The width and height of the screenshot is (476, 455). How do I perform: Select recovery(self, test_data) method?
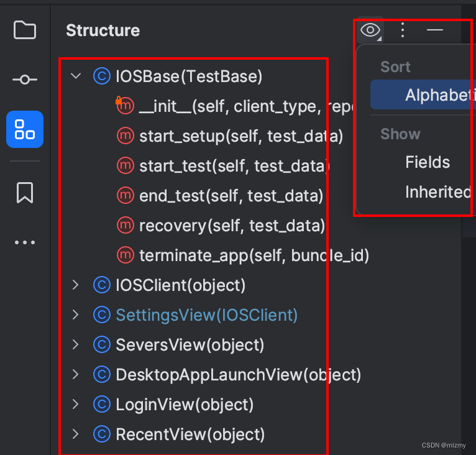(232, 226)
